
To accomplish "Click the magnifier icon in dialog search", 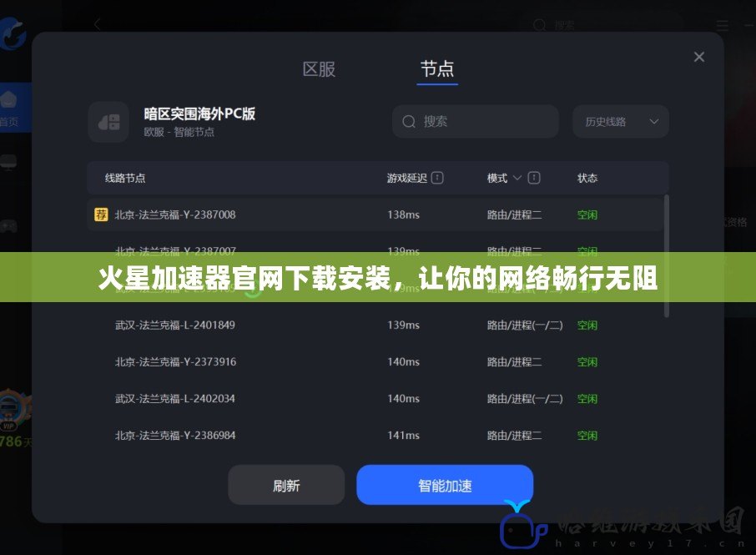I will pos(409,122).
